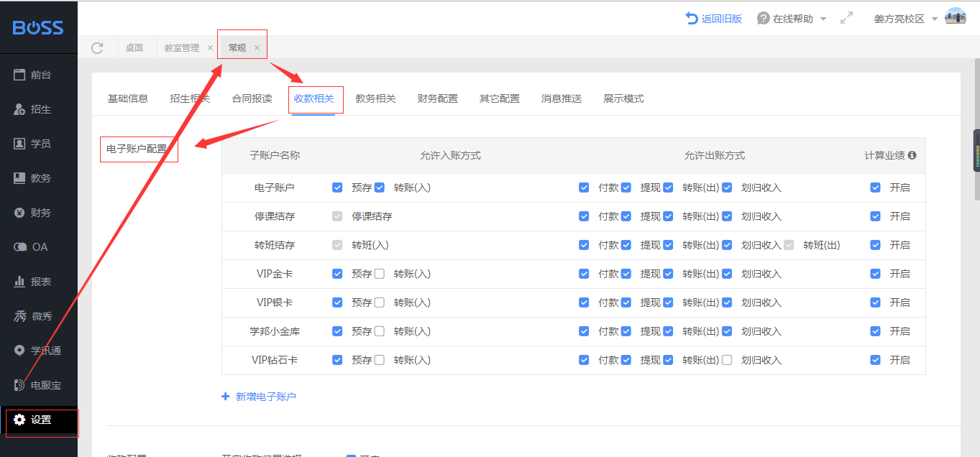Uncheck 付款 for 转班结存 row
The width and height of the screenshot is (980, 457).
point(584,245)
